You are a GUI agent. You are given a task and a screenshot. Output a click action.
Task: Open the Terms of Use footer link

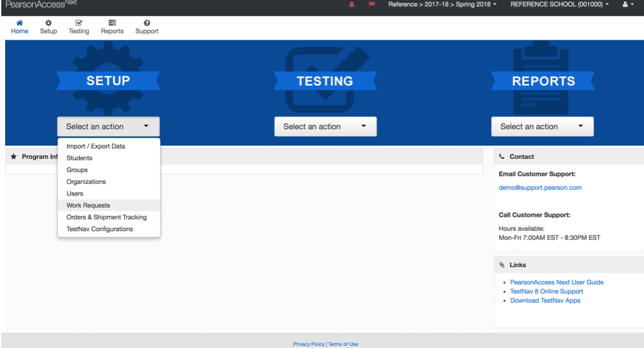[343, 344]
